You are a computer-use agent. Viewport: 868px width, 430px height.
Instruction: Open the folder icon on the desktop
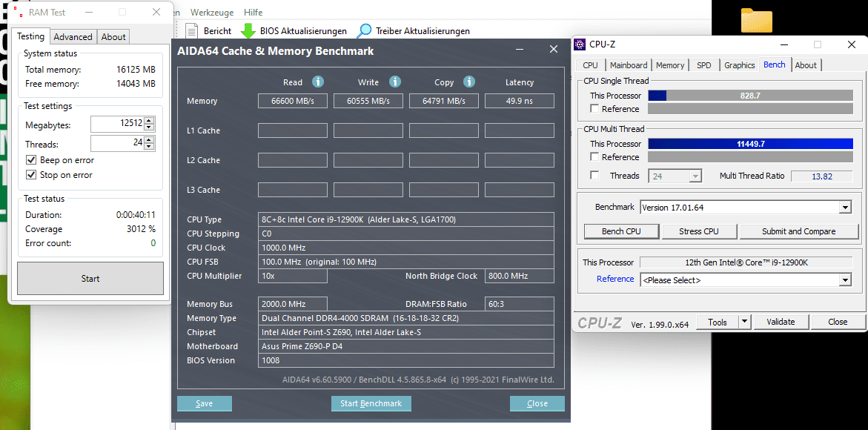[x=757, y=20]
